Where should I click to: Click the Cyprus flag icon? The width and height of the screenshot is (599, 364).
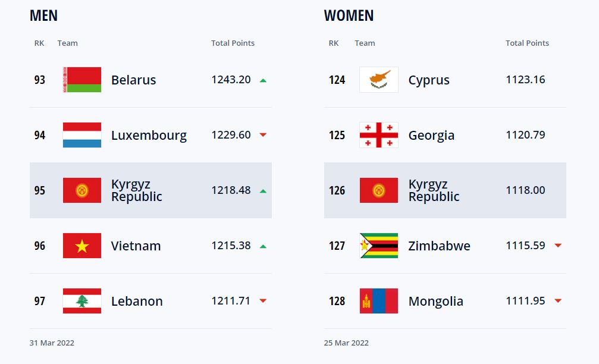pyautogui.click(x=379, y=80)
